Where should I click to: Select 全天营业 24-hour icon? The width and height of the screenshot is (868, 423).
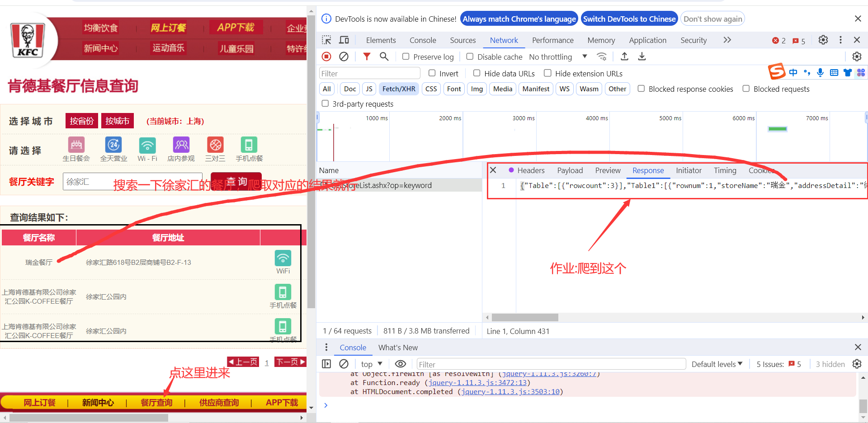click(x=113, y=145)
